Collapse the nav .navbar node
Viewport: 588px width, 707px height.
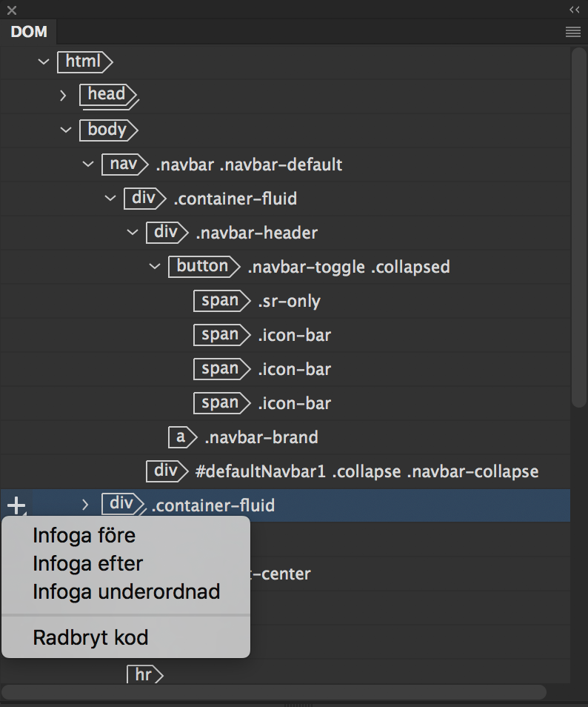(87, 164)
